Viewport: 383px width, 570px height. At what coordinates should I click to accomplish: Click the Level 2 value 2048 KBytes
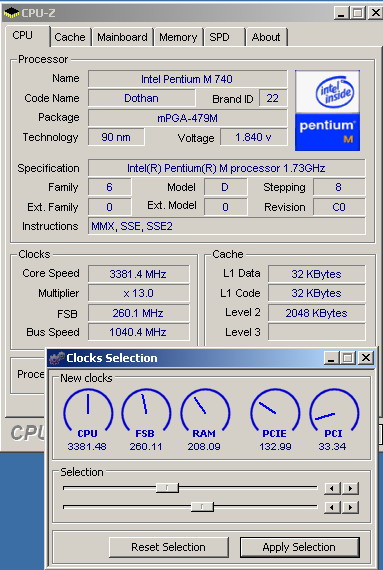(x=317, y=313)
